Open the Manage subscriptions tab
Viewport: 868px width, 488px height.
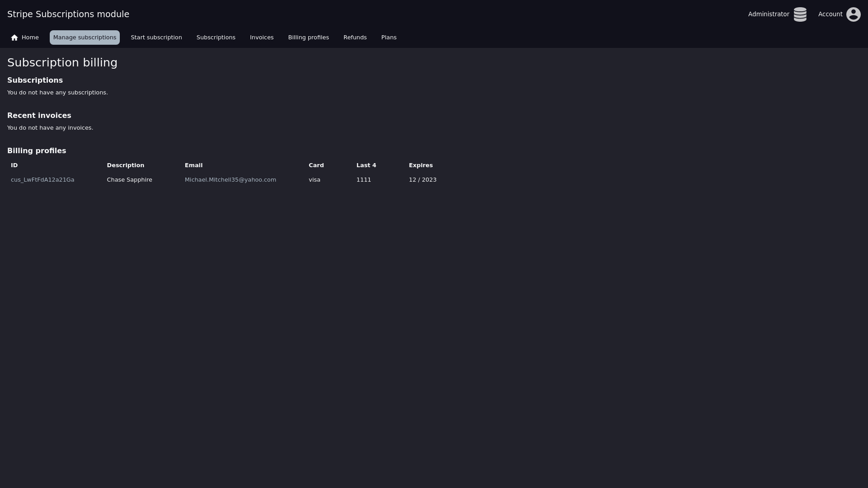(x=85, y=38)
